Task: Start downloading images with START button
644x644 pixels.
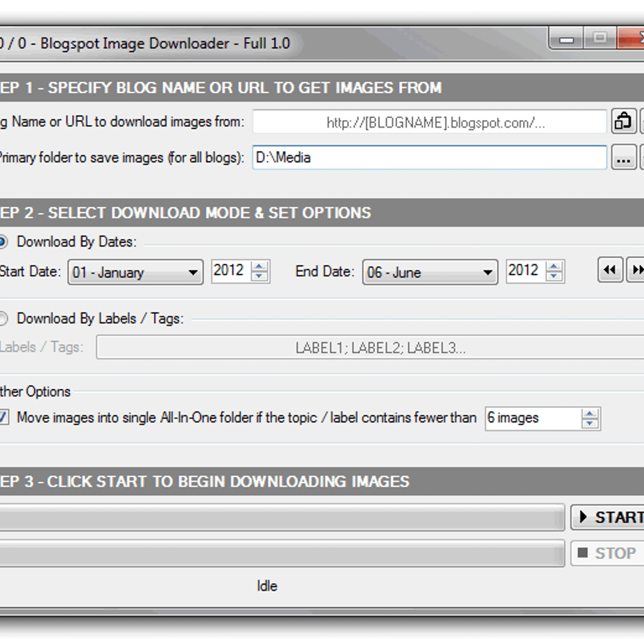Action: (608, 517)
